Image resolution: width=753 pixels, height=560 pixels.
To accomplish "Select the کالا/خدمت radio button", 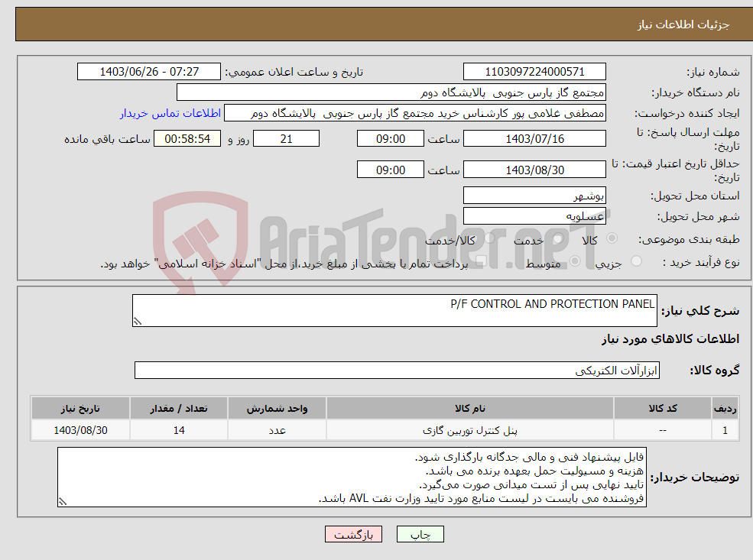I will tap(490, 238).
